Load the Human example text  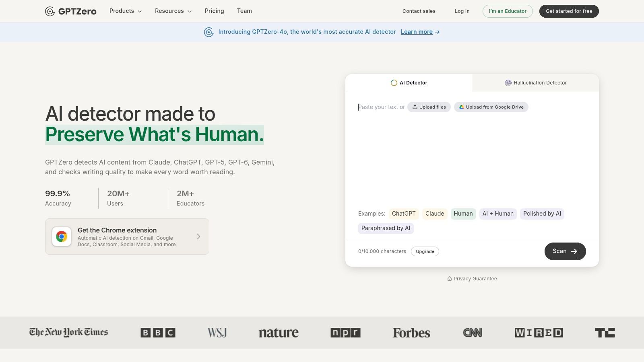[x=463, y=214]
